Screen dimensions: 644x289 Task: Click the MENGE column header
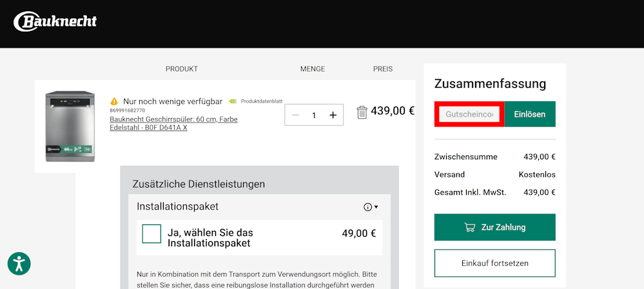(x=313, y=69)
